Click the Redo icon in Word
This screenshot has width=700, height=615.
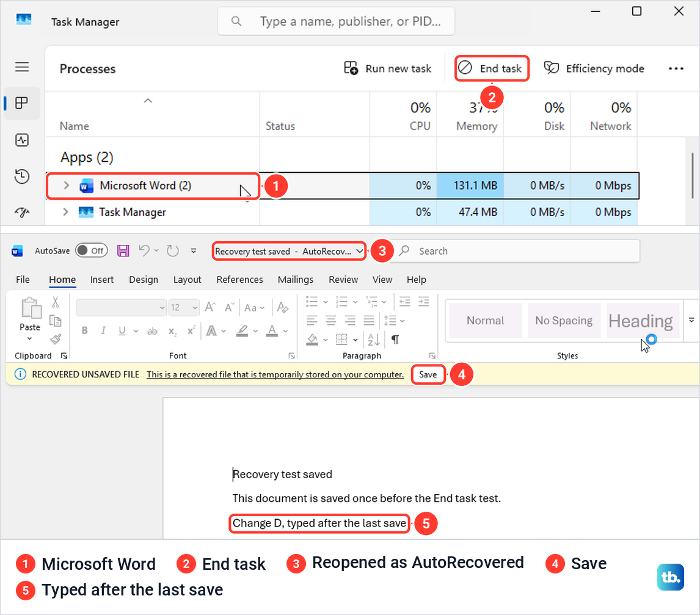click(x=172, y=251)
